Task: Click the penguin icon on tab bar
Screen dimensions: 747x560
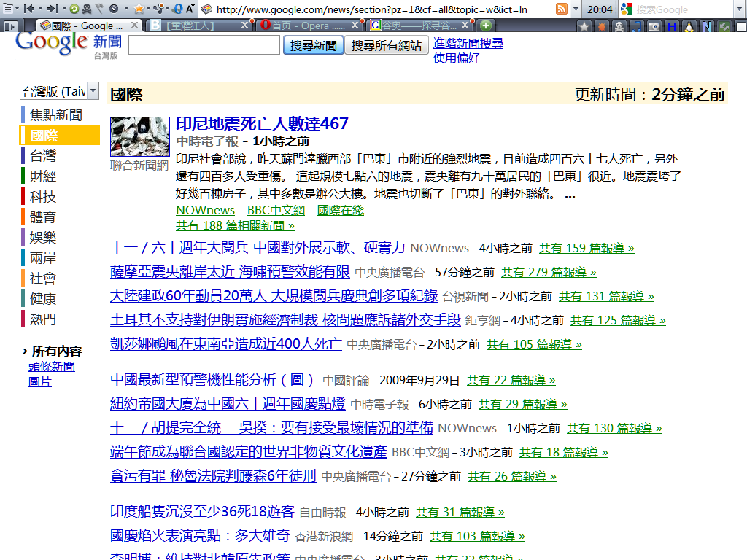Action: pos(689,27)
